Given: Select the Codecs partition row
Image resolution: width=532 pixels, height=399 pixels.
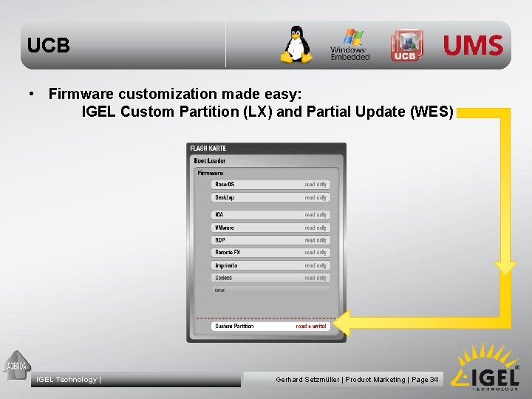Looking at the screenshot, I should [x=270, y=278].
